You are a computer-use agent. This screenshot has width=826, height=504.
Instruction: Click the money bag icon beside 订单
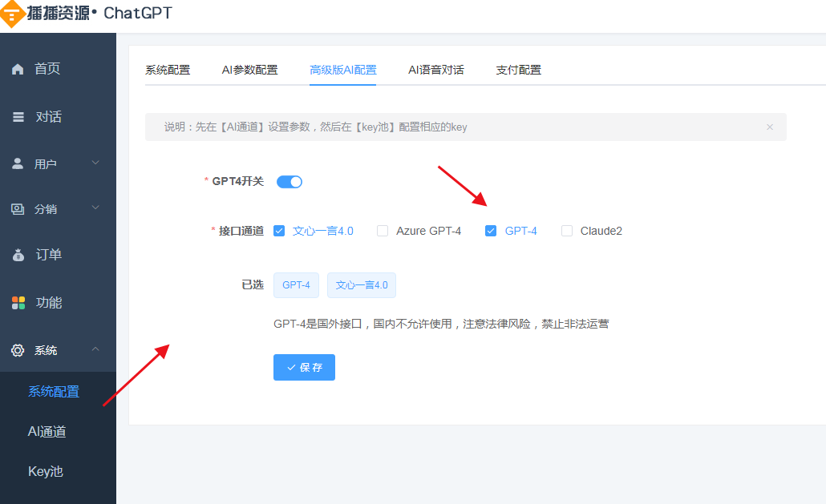[x=18, y=255]
